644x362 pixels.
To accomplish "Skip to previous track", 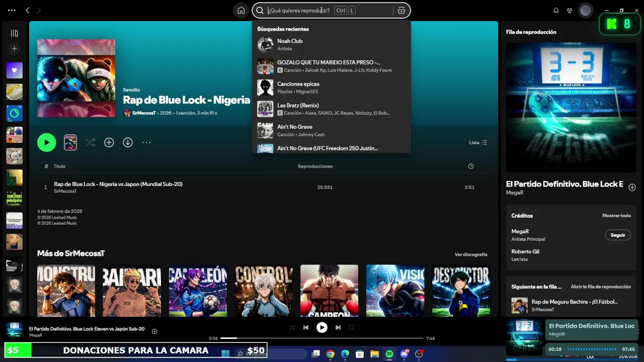I will tap(306, 327).
